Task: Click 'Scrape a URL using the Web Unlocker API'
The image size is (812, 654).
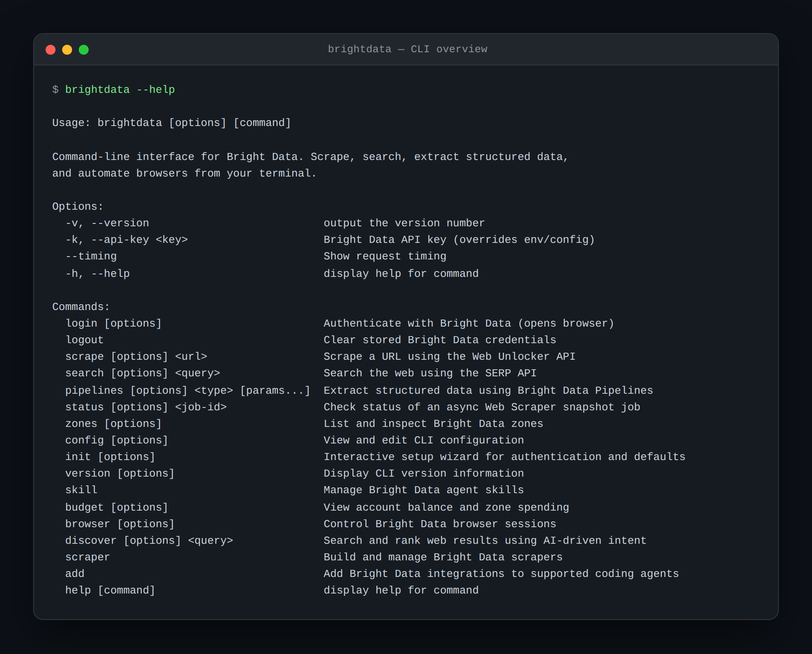Action: tap(450, 356)
